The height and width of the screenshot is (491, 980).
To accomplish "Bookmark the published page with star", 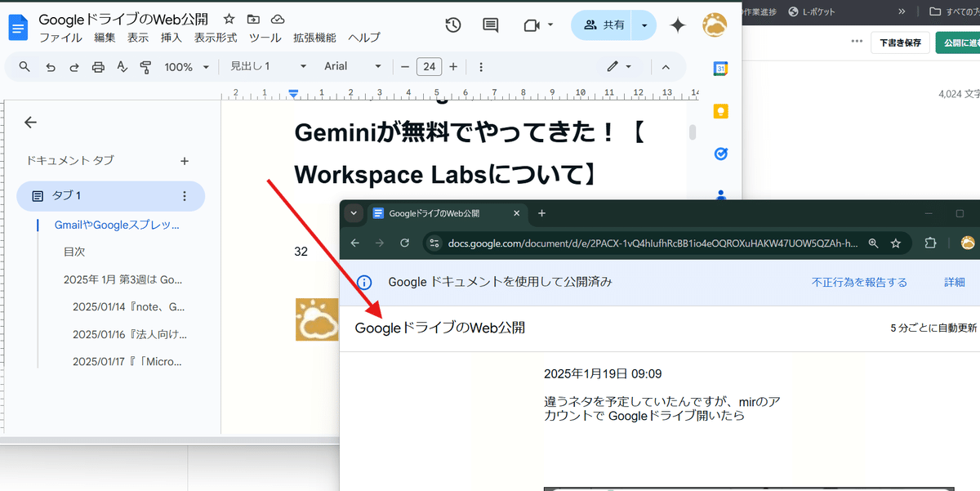I will pyautogui.click(x=896, y=243).
